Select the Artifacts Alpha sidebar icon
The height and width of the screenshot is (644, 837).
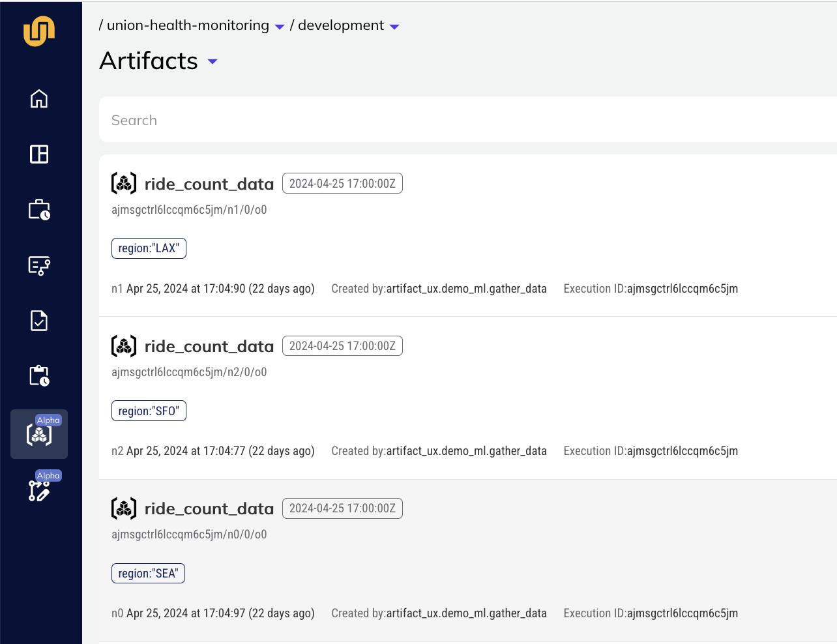(39, 434)
